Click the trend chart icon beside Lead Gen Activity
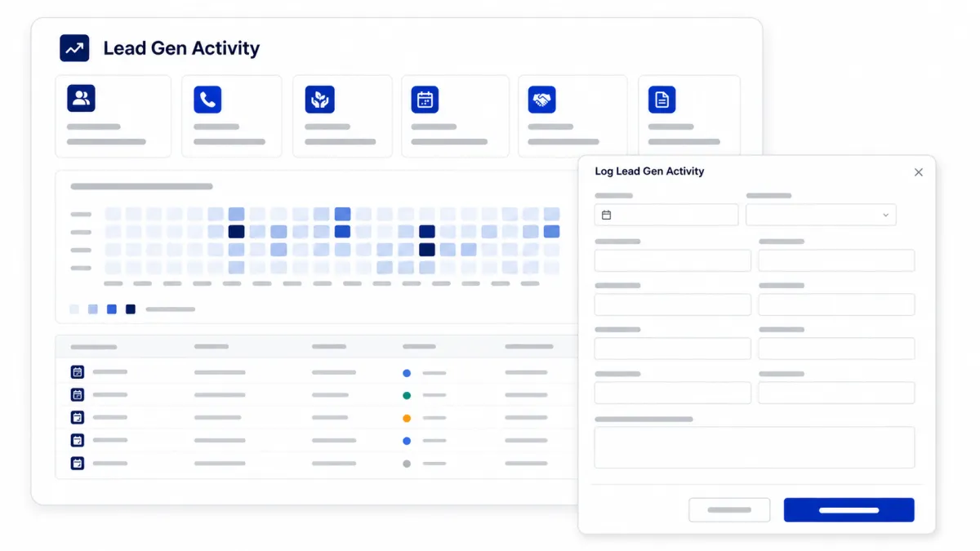Viewport: 980px width, 551px height. pos(74,48)
